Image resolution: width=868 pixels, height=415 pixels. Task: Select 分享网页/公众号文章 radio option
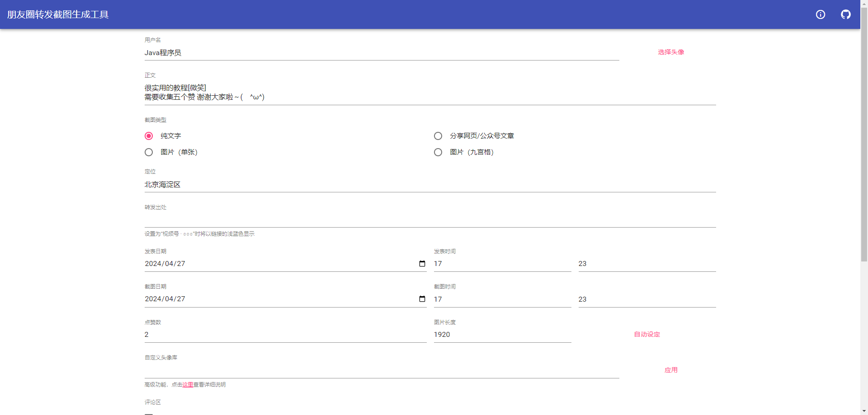438,136
